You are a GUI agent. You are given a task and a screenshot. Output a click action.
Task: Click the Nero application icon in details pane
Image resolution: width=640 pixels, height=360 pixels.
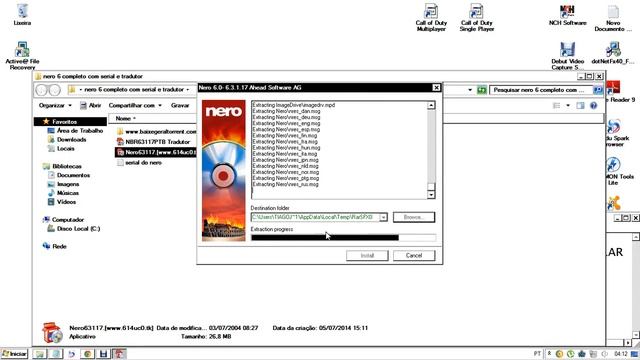[53, 333]
